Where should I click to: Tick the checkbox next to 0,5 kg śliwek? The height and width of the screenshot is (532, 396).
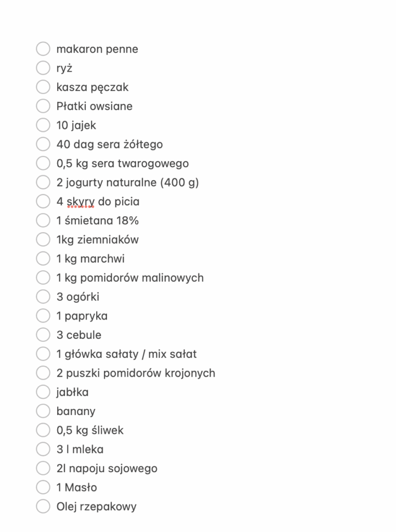(43, 430)
